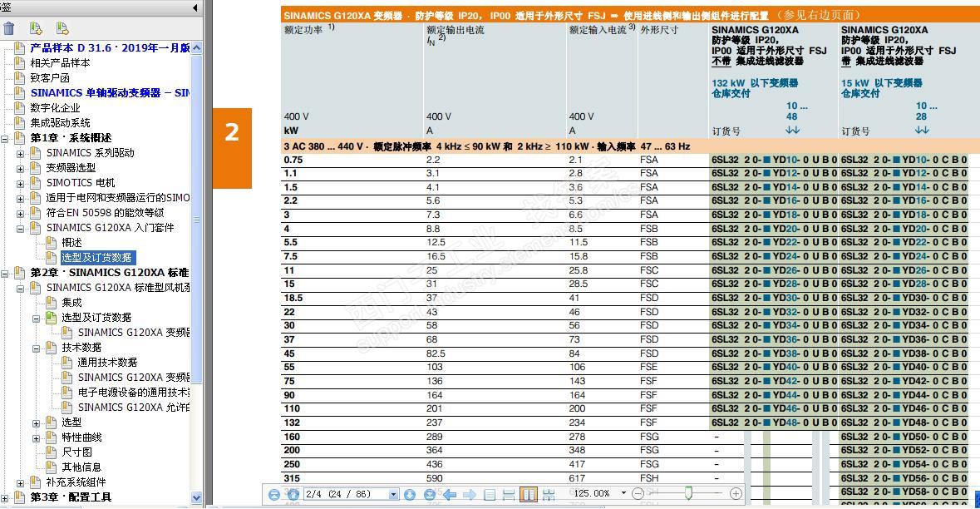Open the 适用于电网和变频器运行的SIMO bookmark
The image size is (980, 509).
(x=117, y=198)
